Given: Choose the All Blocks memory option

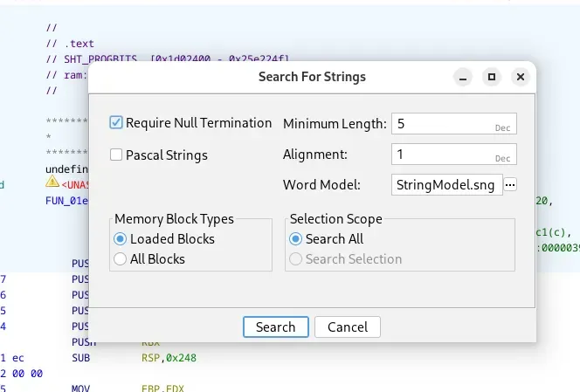Looking at the screenshot, I should tap(121, 259).
